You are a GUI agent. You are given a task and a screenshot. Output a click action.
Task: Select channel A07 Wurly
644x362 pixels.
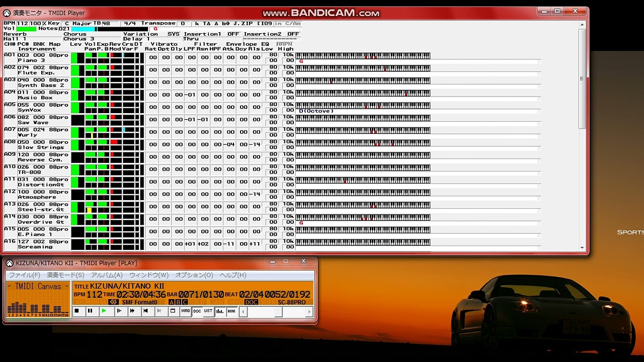(x=36, y=132)
